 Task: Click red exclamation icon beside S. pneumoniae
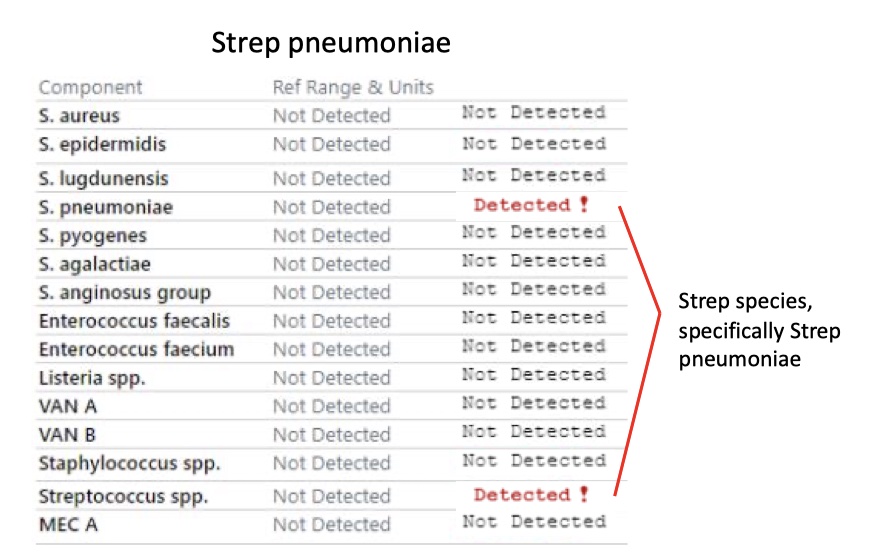pyautogui.click(x=584, y=204)
